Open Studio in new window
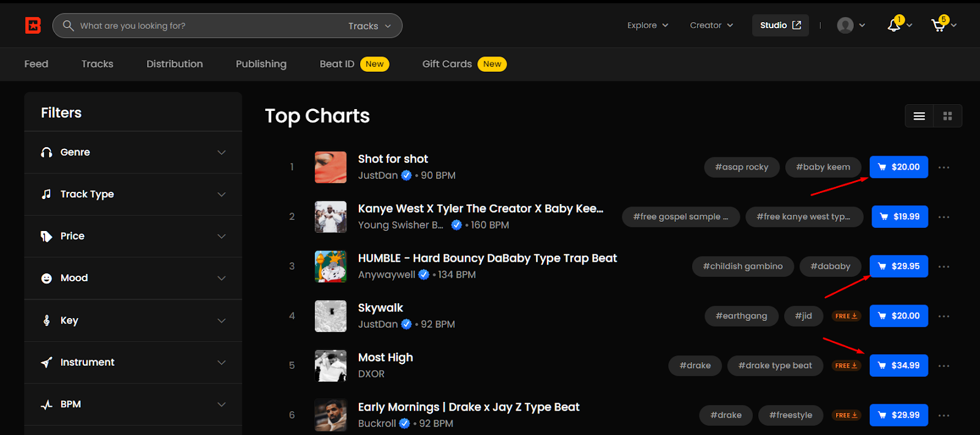The width and height of the screenshot is (980, 435). click(x=780, y=25)
